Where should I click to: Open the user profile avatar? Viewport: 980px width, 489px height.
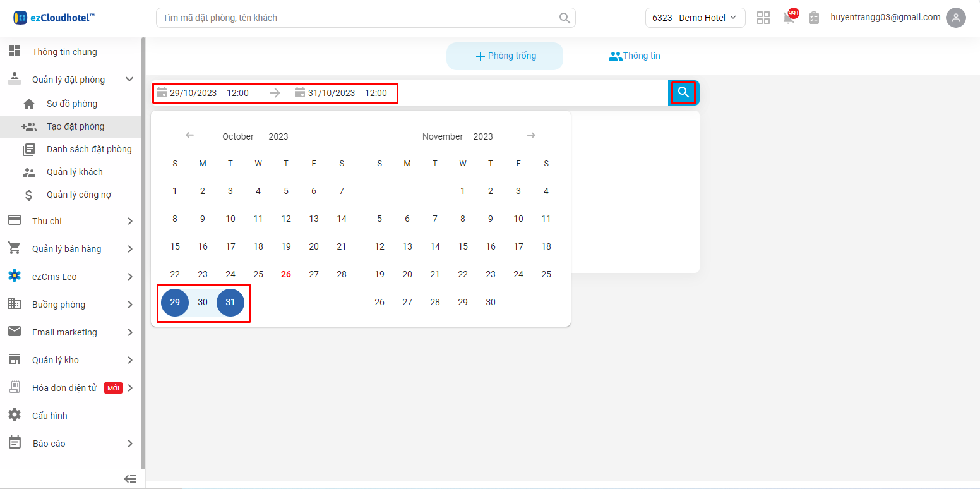pyautogui.click(x=956, y=18)
